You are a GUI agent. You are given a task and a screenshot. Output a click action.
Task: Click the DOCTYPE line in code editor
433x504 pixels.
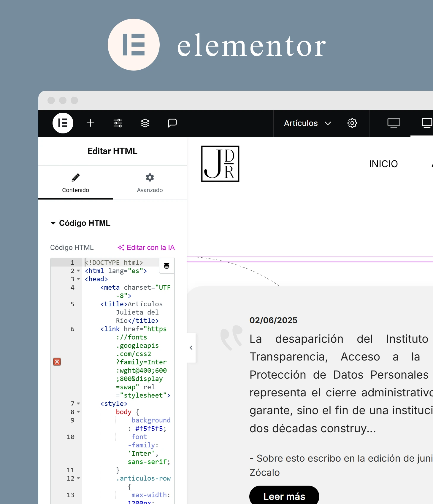114,262
